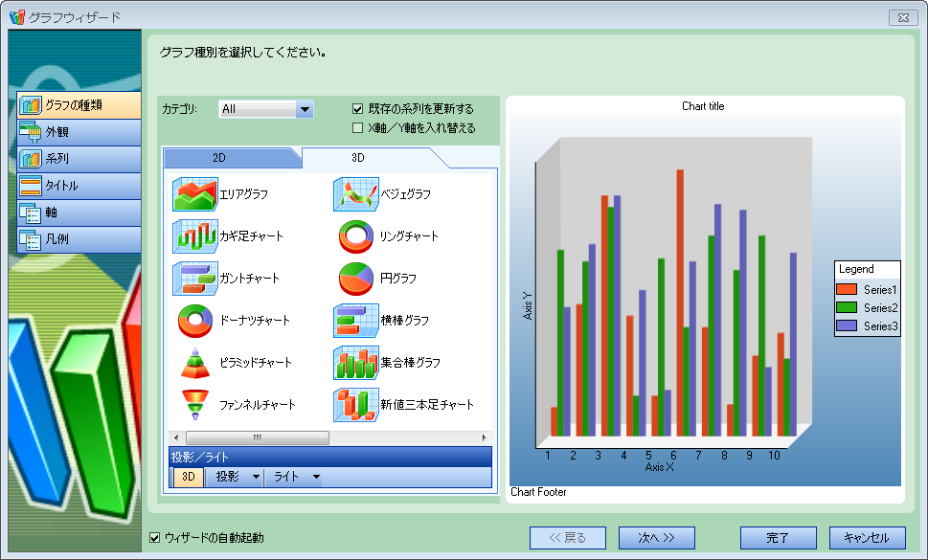The height and width of the screenshot is (560, 928).
Task: Select the エリアグラフ area chart icon
Action: coord(195,194)
